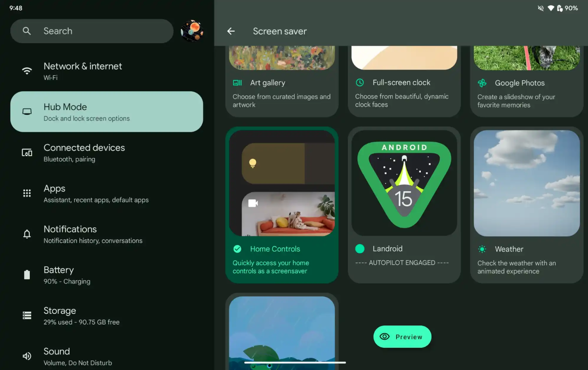Toggle the Home Controls checkmark
This screenshot has width=588, height=370.
tap(237, 249)
